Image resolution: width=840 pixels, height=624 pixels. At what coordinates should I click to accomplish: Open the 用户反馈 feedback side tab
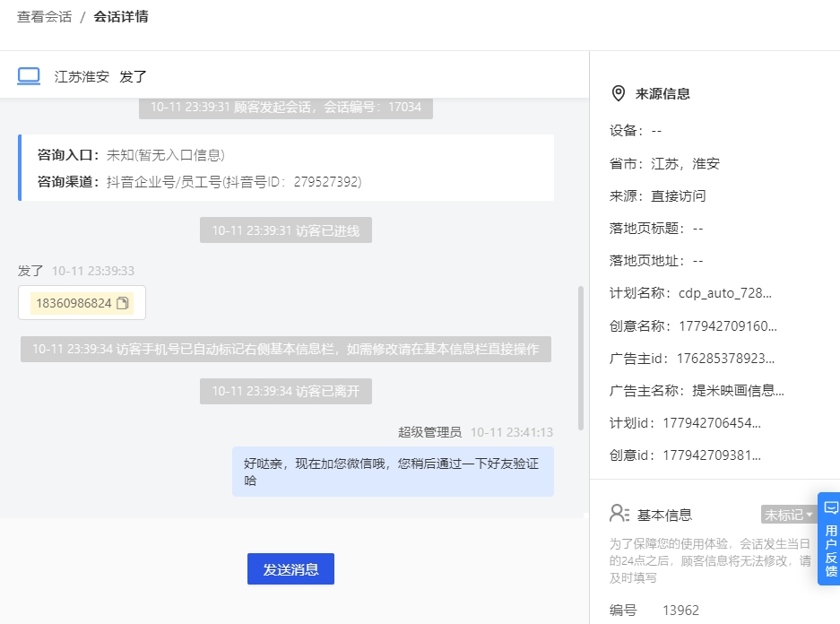click(x=829, y=539)
